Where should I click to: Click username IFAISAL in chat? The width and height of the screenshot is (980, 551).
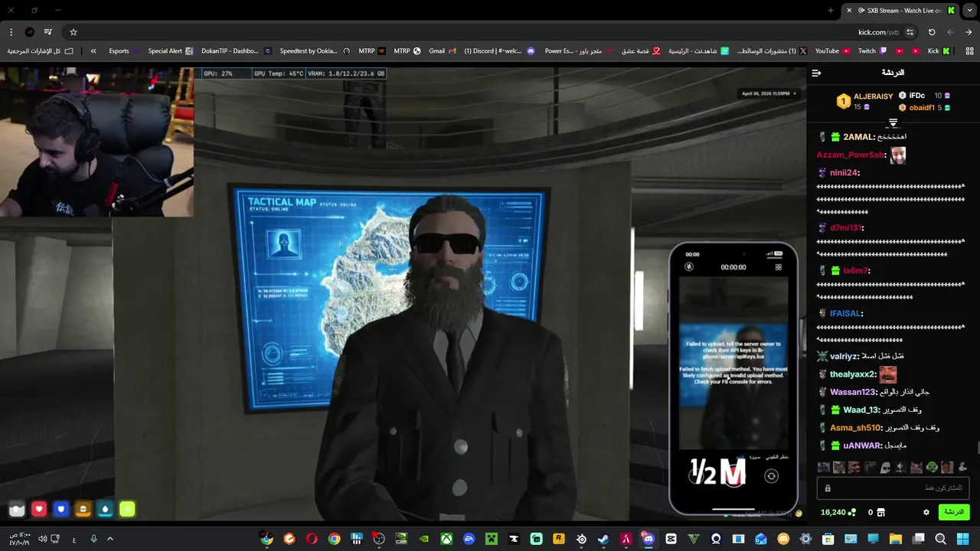coord(847,314)
